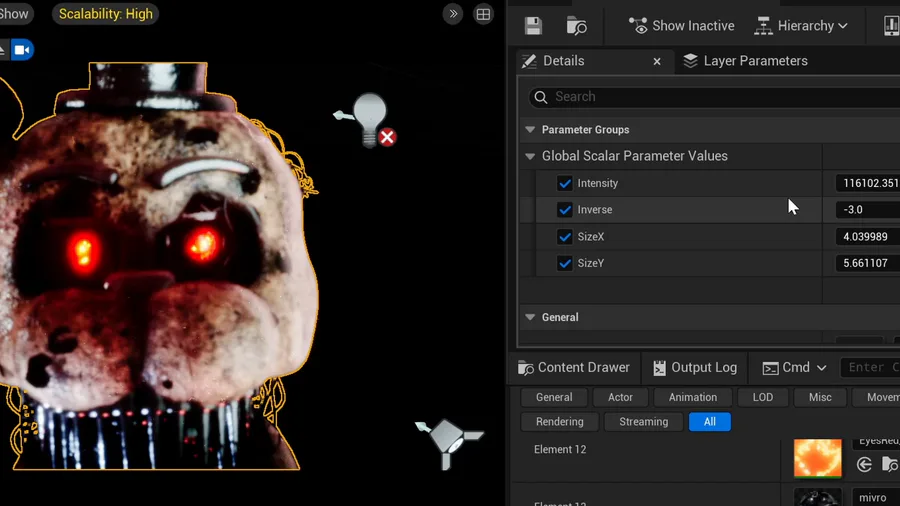Click the Details pencil icon

point(529,61)
